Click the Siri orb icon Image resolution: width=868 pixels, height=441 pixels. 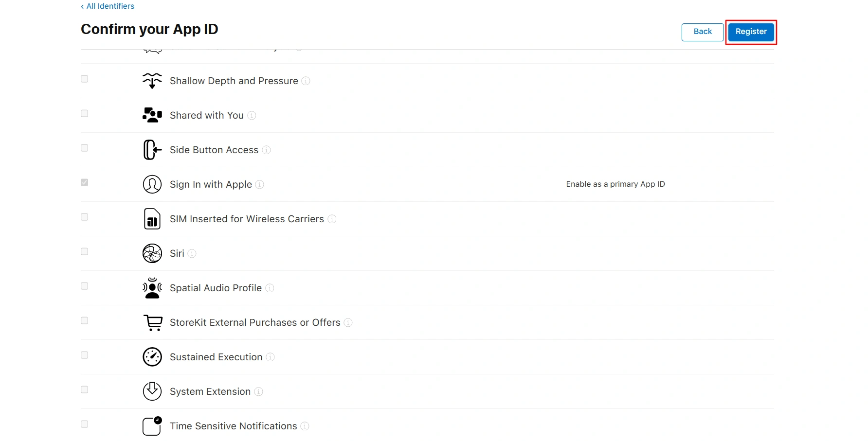tap(152, 253)
